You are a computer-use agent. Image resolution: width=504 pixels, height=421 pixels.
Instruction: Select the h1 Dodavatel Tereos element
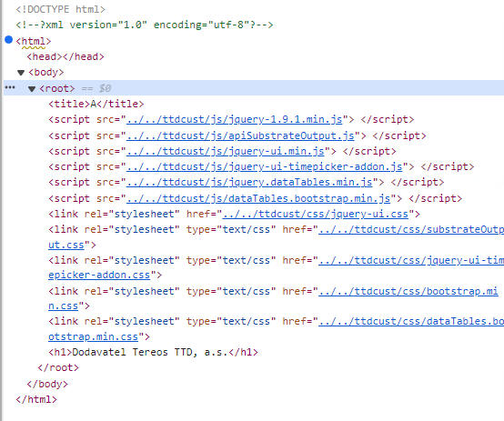pyautogui.click(x=153, y=352)
